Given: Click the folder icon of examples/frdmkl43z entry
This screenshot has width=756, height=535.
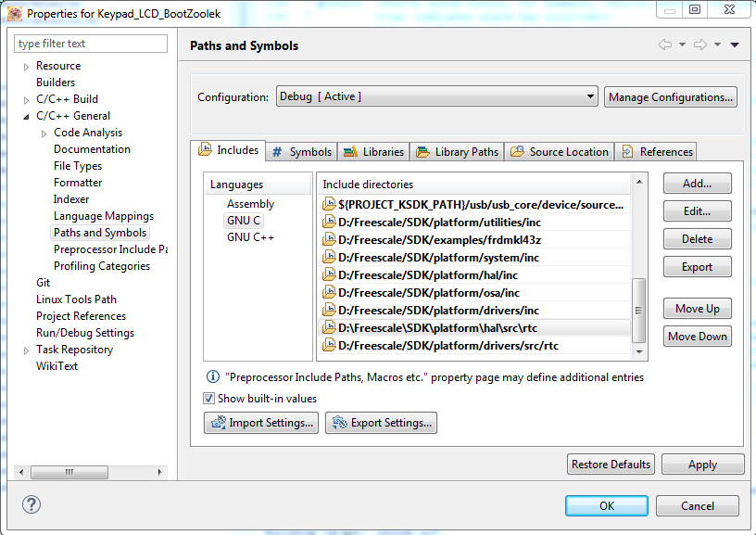Looking at the screenshot, I should pyautogui.click(x=329, y=239).
